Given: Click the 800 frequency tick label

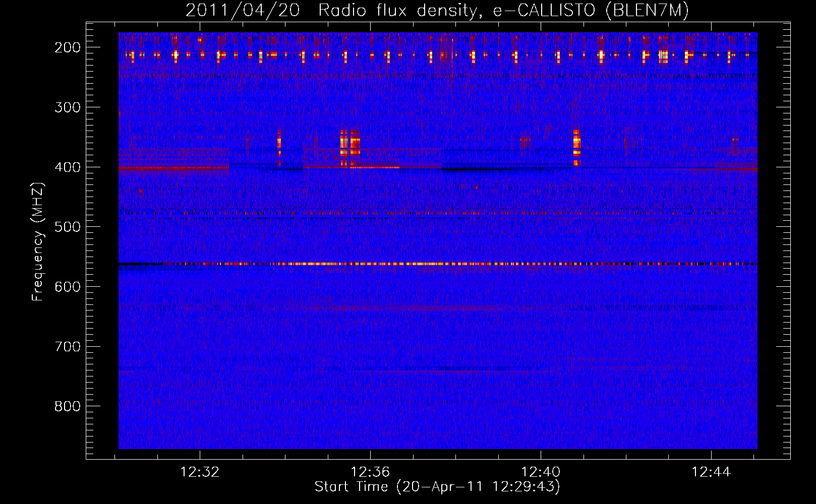Looking at the screenshot, I should (68, 406).
